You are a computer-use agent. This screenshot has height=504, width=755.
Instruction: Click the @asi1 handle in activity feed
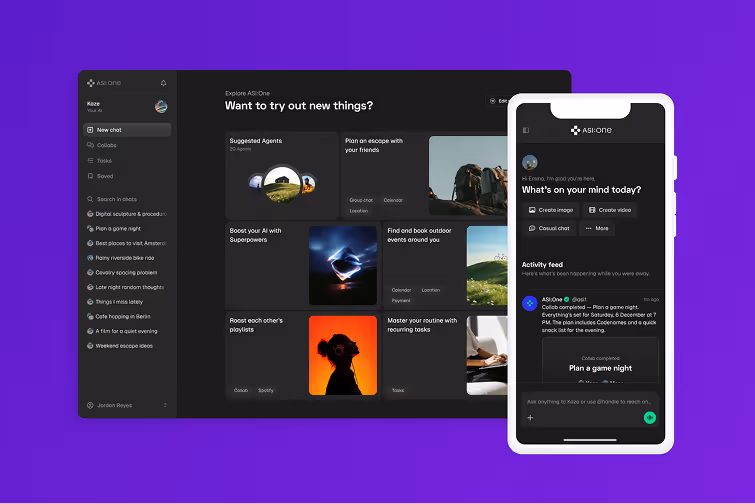point(579,299)
